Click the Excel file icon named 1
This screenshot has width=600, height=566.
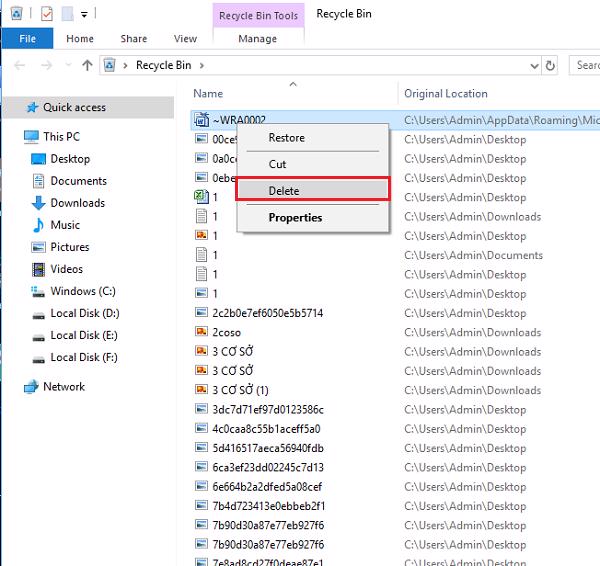201,197
